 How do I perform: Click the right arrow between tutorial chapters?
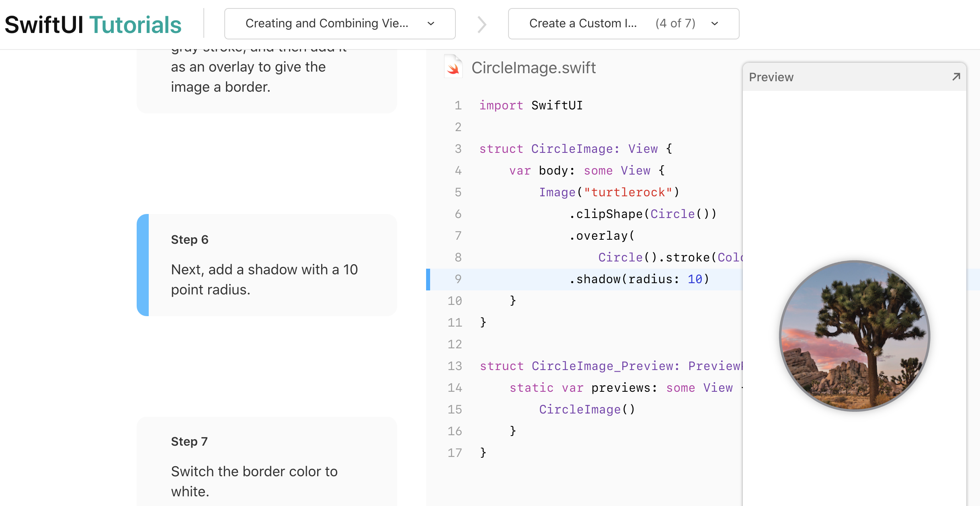coord(481,23)
